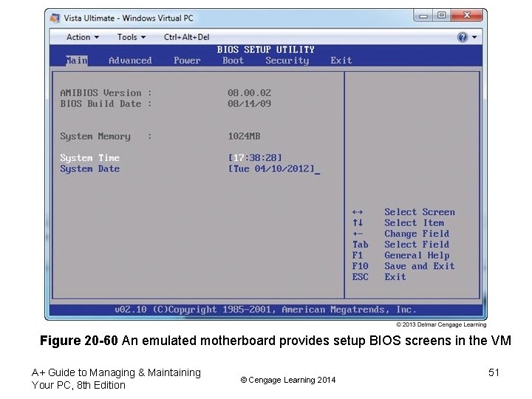Select the Main BIOS tab
Image resolution: width=532 pixels, height=399 pixels.
77,61
